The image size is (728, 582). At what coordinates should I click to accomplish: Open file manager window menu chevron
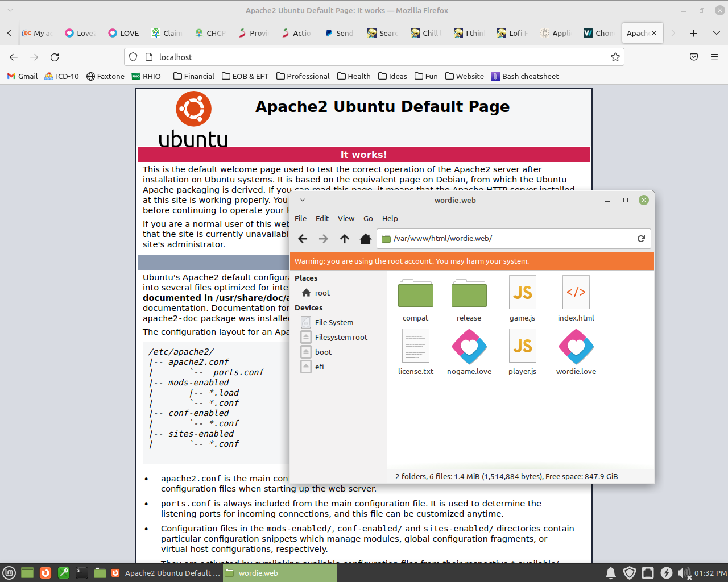303,200
